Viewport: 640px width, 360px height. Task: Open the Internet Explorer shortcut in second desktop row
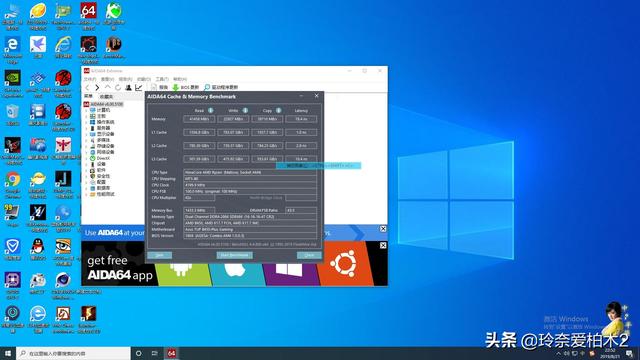63,44
